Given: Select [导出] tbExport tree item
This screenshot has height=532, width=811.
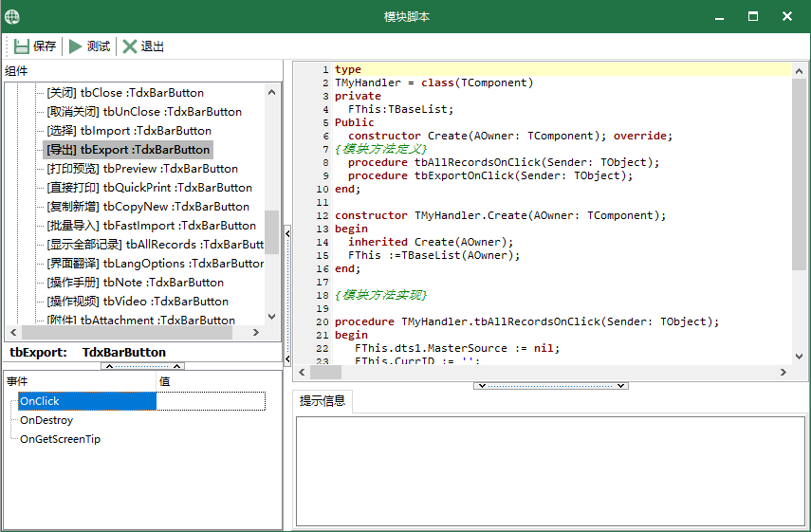Looking at the screenshot, I should pyautogui.click(x=128, y=150).
